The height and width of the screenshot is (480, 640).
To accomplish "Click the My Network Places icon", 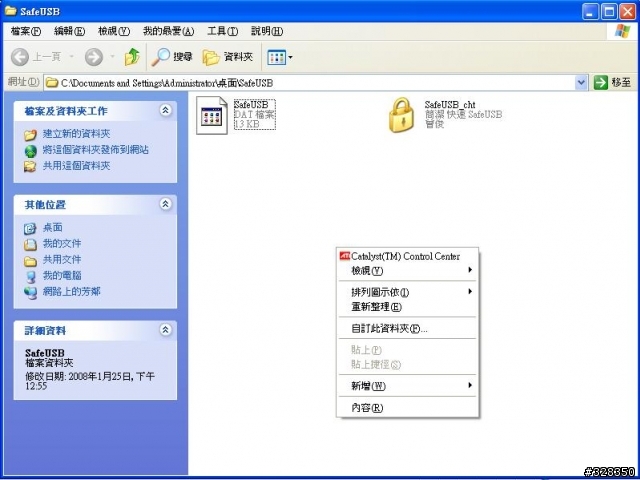I will pos(30,293).
